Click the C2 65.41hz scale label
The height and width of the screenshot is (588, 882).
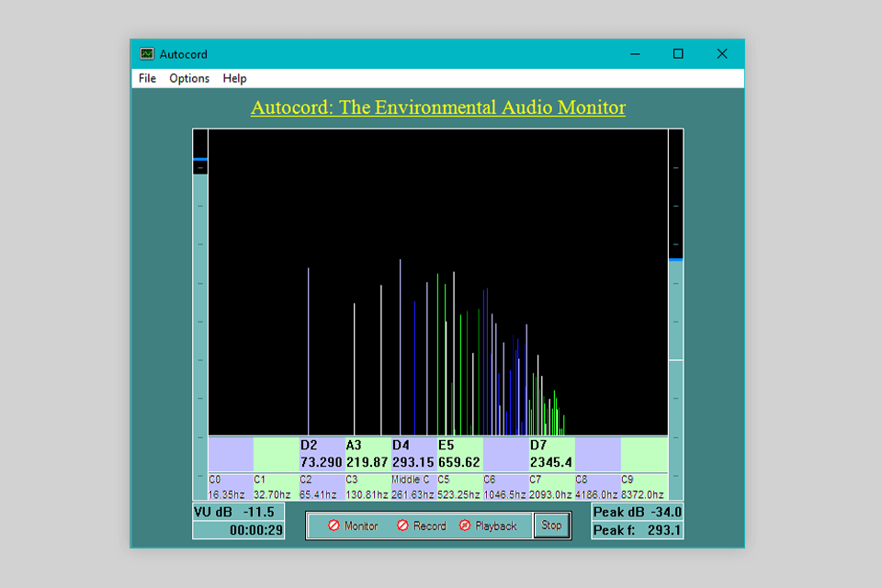point(322,487)
